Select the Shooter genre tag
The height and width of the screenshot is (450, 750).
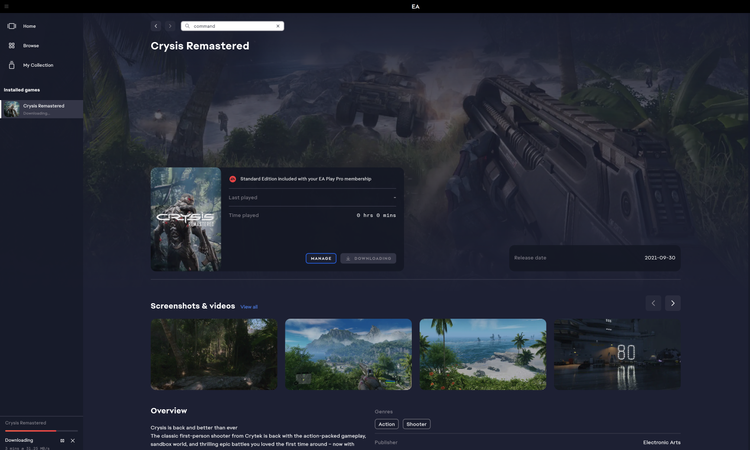click(x=416, y=424)
